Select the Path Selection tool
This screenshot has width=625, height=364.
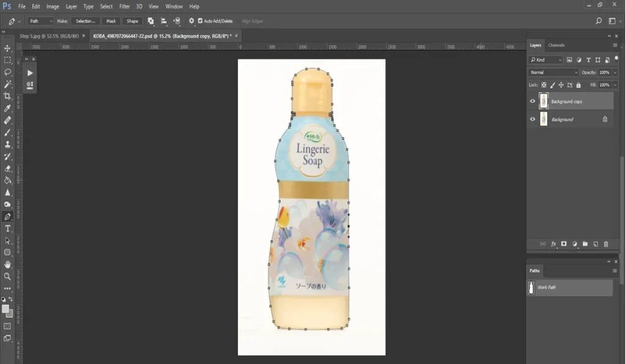click(7, 241)
